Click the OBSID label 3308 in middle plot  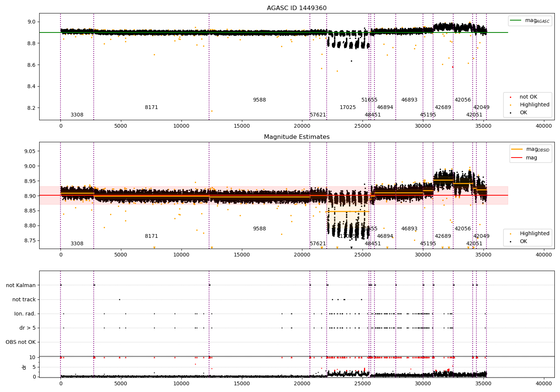tap(77, 243)
